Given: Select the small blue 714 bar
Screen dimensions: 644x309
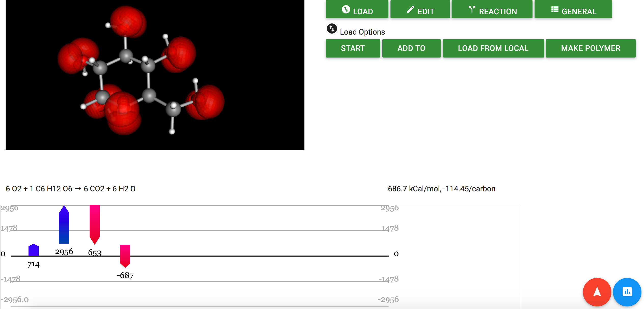Looking at the screenshot, I should click(x=34, y=250).
